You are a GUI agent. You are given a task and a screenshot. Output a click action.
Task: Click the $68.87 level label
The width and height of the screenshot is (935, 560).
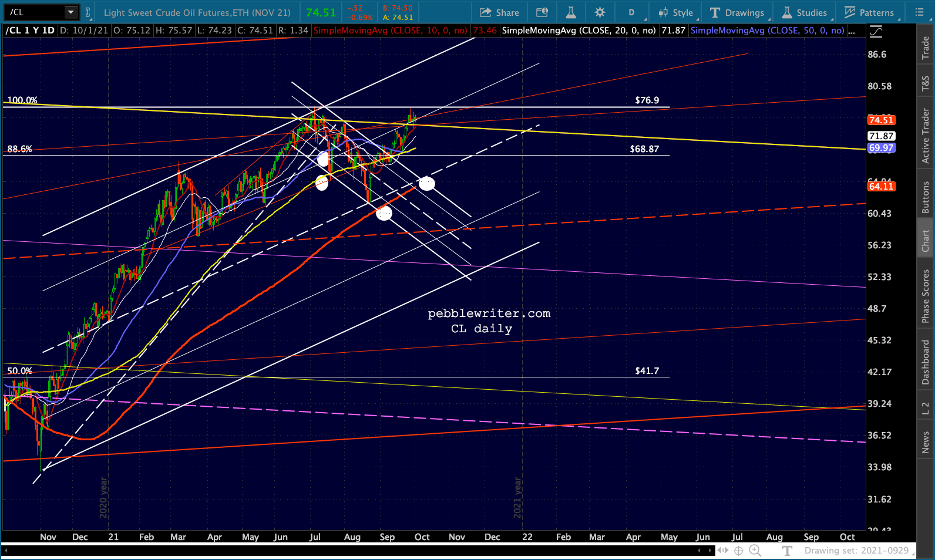[x=644, y=149]
